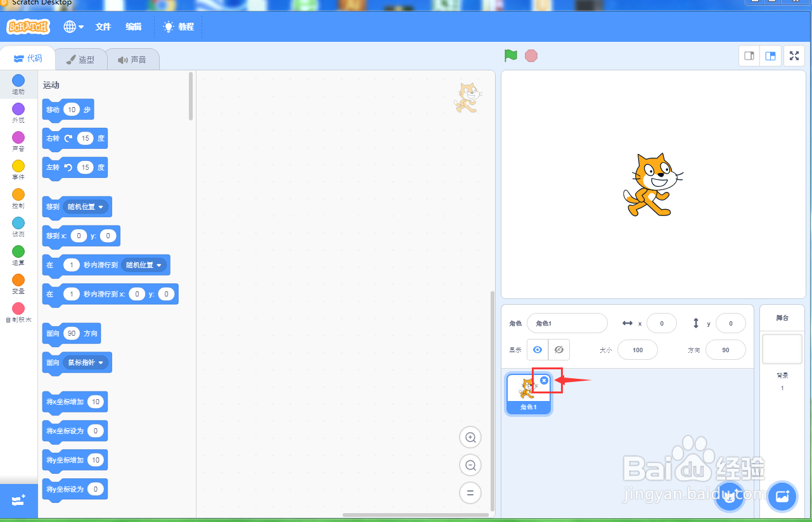Image resolution: width=812 pixels, height=522 pixels.
Task: Click the green flag to run project
Action: click(510, 56)
